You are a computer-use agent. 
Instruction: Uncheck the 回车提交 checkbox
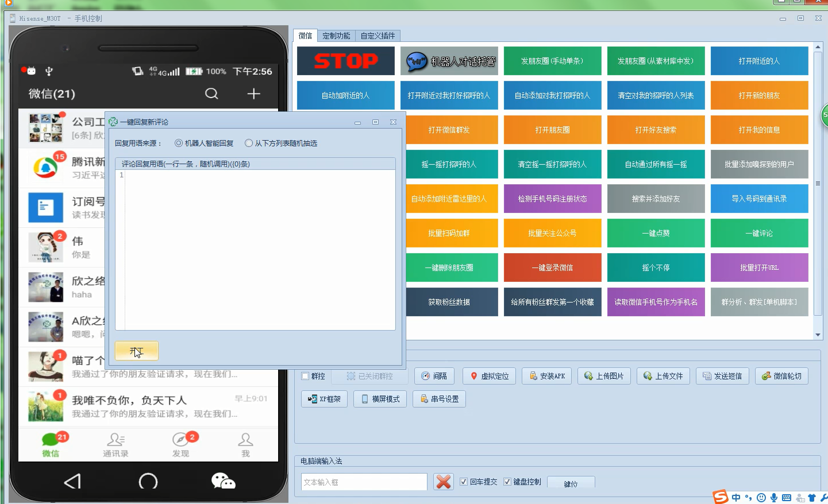pos(464,482)
